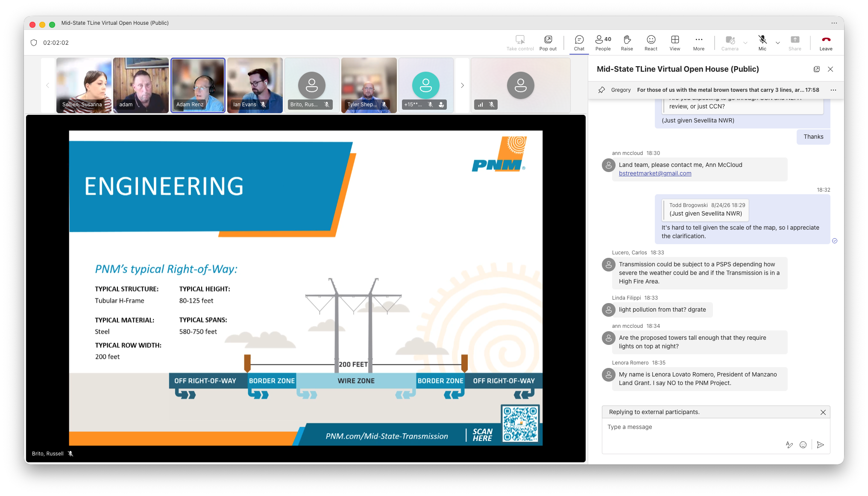Open the Chat panel button
This screenshot has width=868, height=496.
(579, 43)
